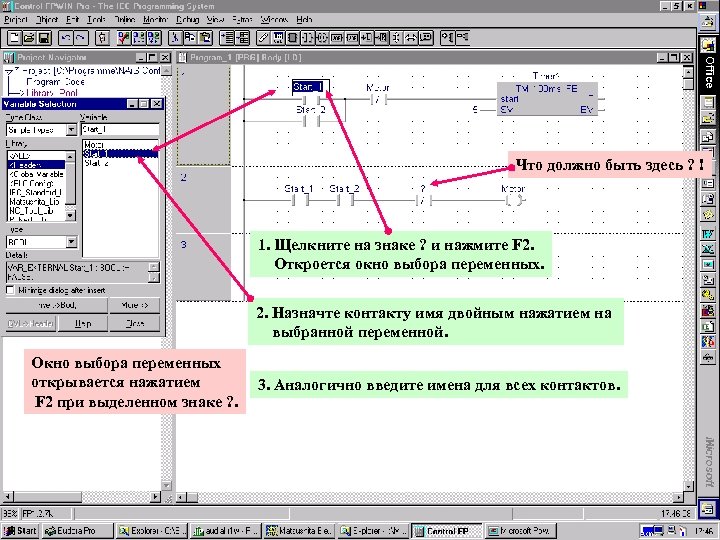This screenshot has width=720, height=540.
Task: Switch to Eudora Pro in the taskbar
Action: point(76,531)
